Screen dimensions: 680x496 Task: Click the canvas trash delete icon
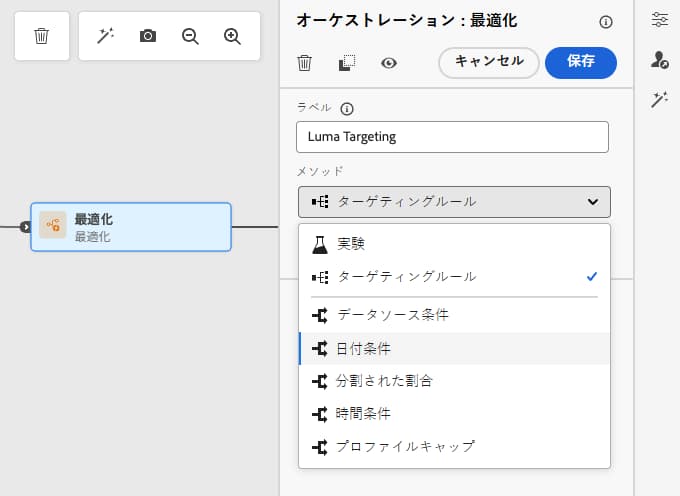41,36
